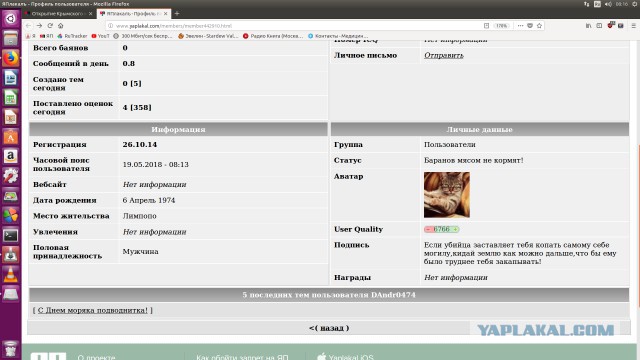This screenshot has height=360, width=640.
Task: Click status text Баранов мясом не кормят!
Action: [473, 160]
